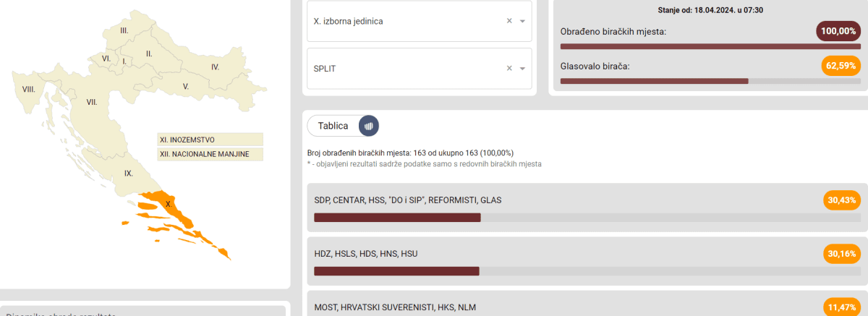Viewport: 868px width, 316px height.
Task: Clear the X. izborna jedinica selection
Action: coord(509,21)
